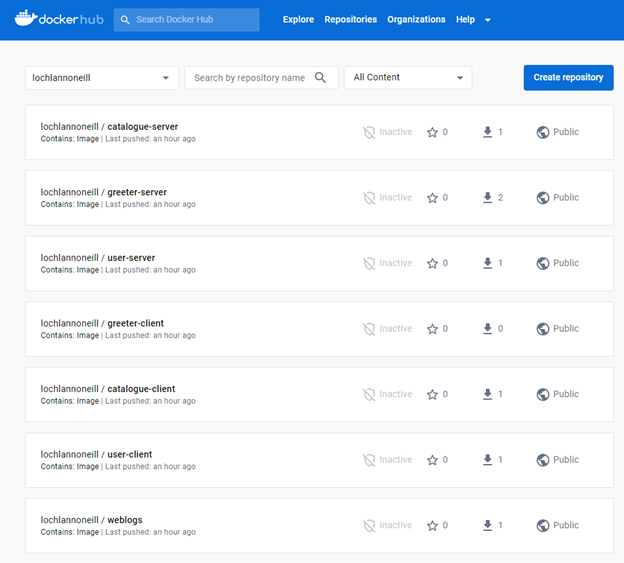Click the download icon for user-server

[x=488, y=263]
